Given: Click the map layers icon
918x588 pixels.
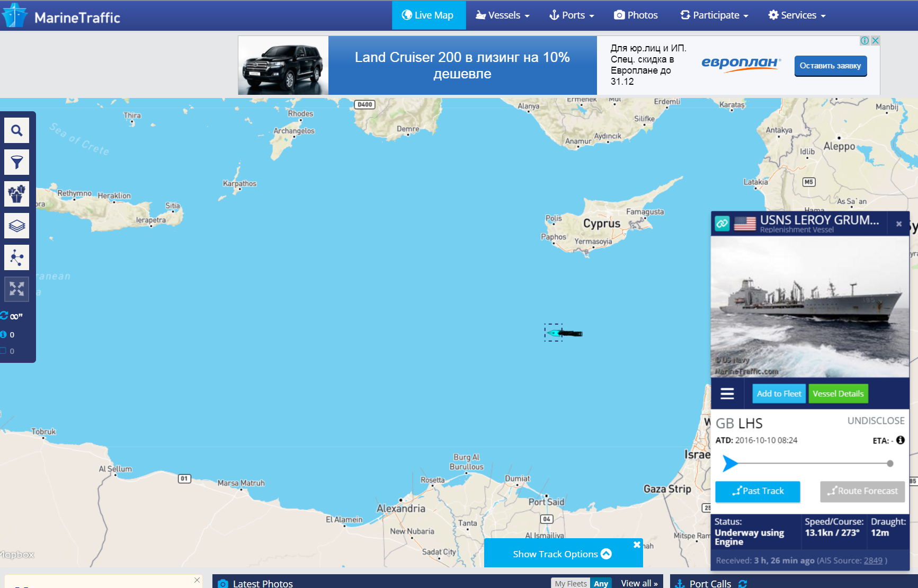Looking at the screenshot, I should coord(17,226).
